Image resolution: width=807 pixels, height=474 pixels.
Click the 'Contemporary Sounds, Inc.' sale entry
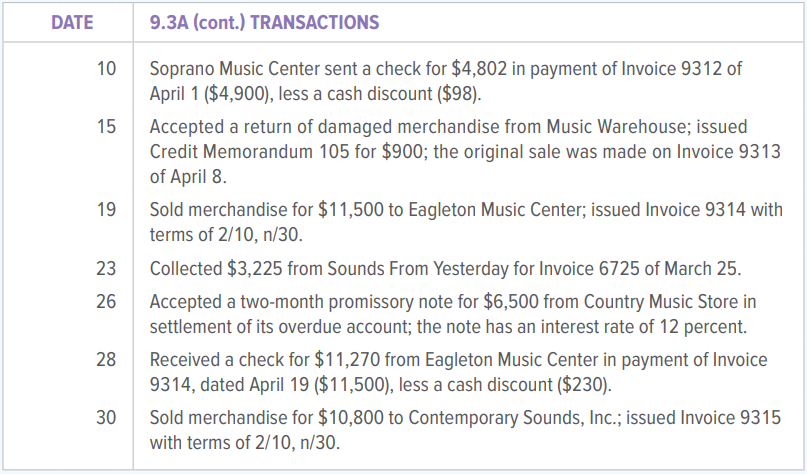tap(465, 429)
